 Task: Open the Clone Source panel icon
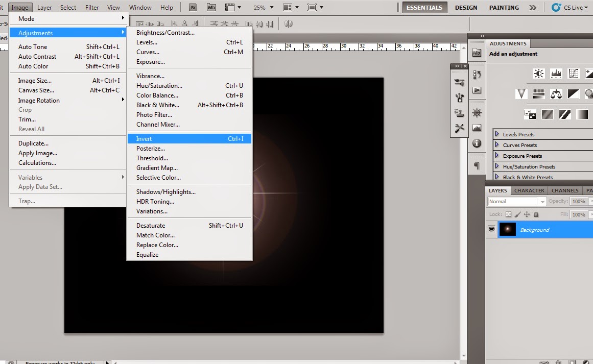(x=460, y=113)
